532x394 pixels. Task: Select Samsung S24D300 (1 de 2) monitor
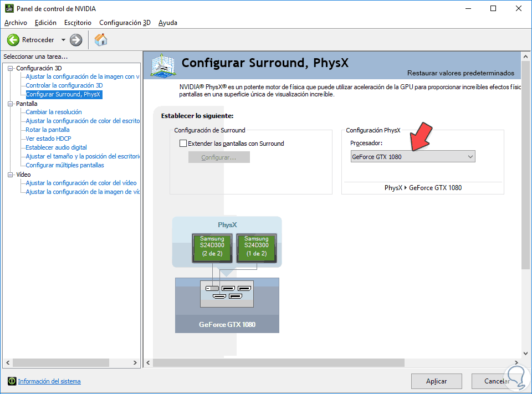(x=257, y=248)
